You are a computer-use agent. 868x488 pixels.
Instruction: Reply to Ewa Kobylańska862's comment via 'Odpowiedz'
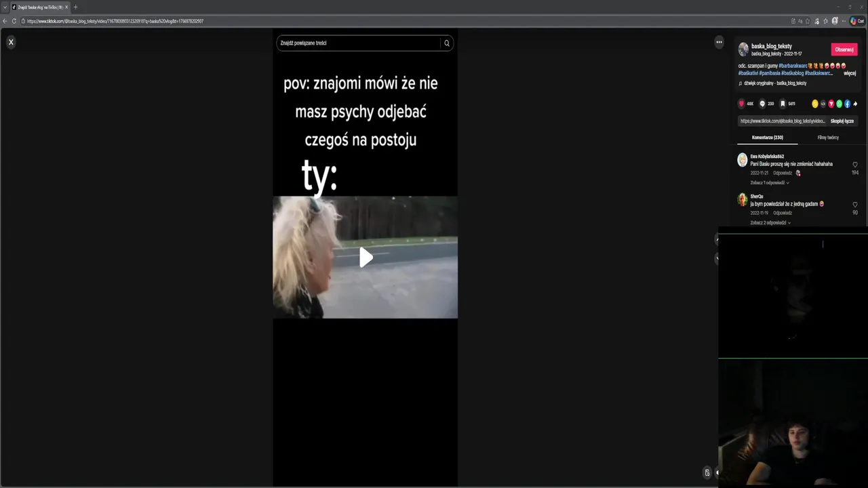(x=783, y=173)
